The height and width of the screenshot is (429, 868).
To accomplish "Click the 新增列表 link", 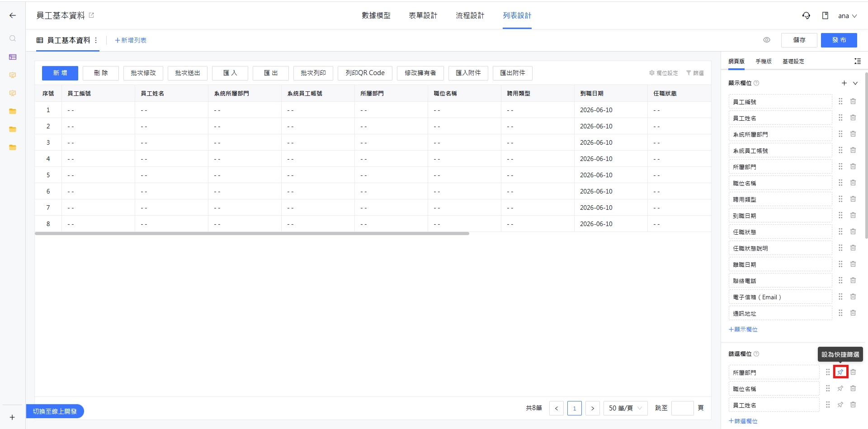I will pyautogui.click(x=131, y=40).
